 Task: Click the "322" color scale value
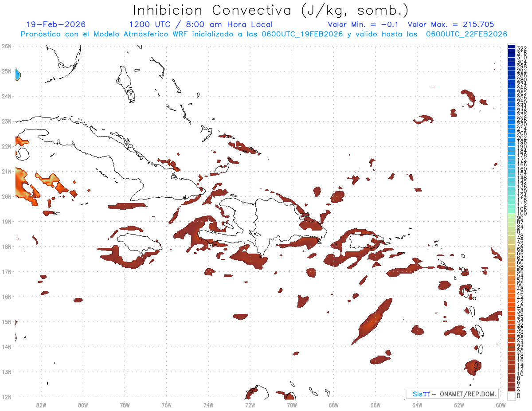click(x=522, y=48)
